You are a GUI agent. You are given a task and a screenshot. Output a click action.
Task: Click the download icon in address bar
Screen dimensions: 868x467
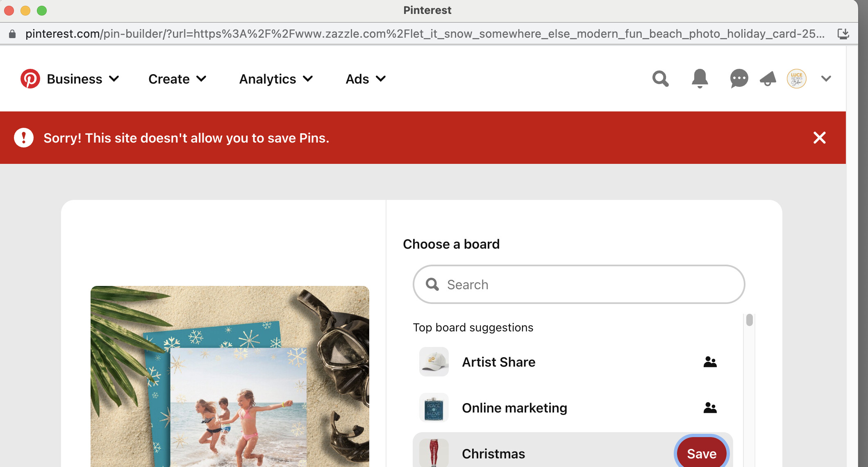point(843,34)
